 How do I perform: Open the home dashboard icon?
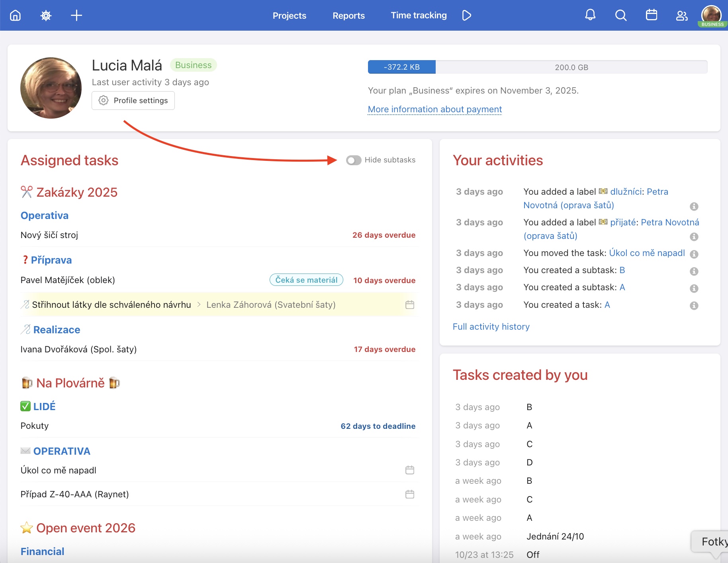15,15
